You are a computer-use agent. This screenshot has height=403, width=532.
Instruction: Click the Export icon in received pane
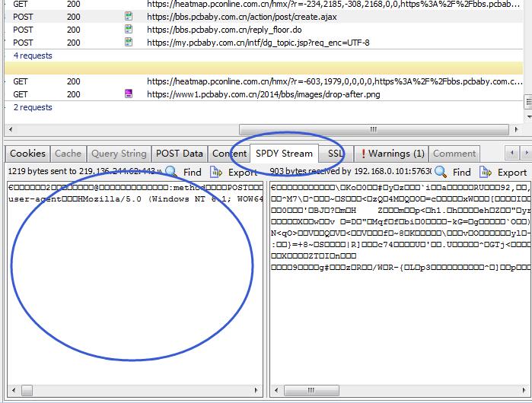point(486,172)
